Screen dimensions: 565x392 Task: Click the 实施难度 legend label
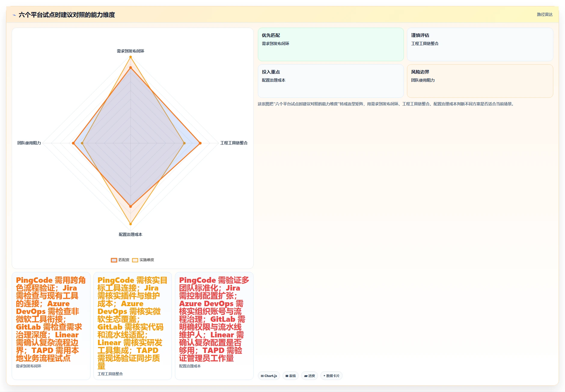(147, 260)
